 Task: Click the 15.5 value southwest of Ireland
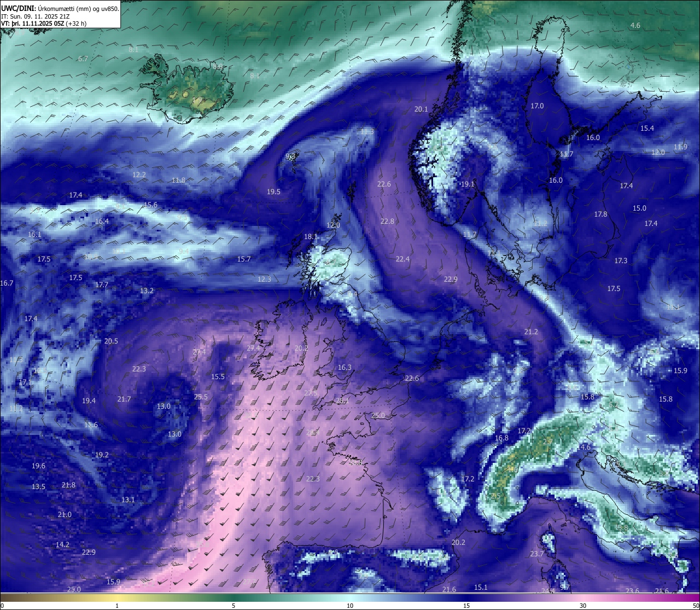pos(218,376)
